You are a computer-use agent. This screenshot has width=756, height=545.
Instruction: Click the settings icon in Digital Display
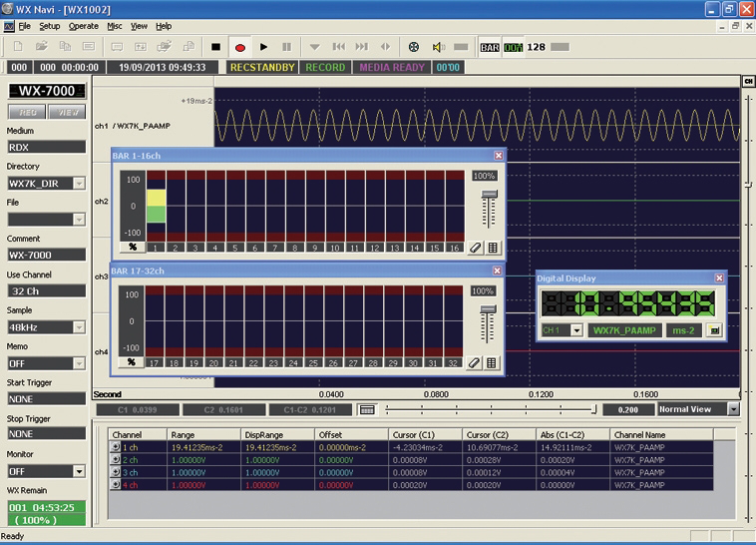pos(713,329)
